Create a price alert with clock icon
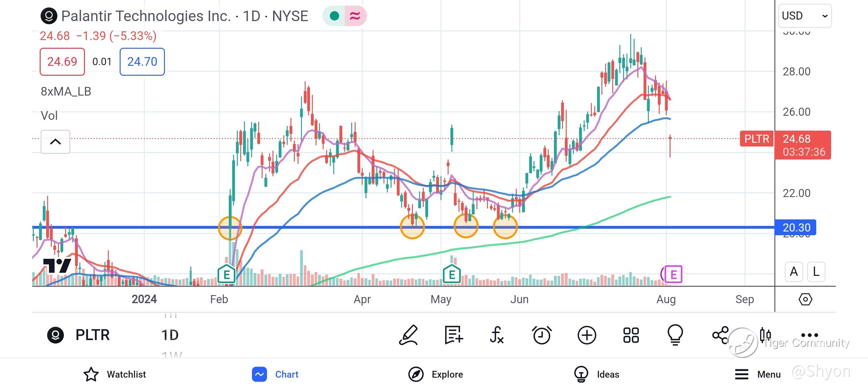868x391 pixels. 542,335
